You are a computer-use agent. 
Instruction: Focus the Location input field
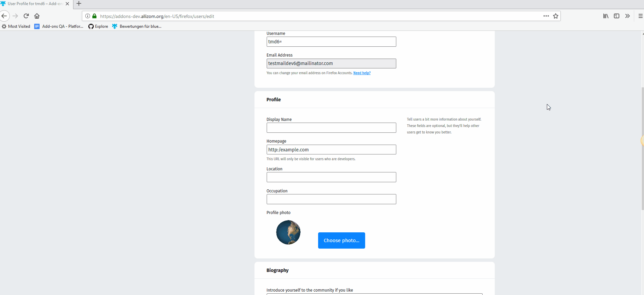331,177
